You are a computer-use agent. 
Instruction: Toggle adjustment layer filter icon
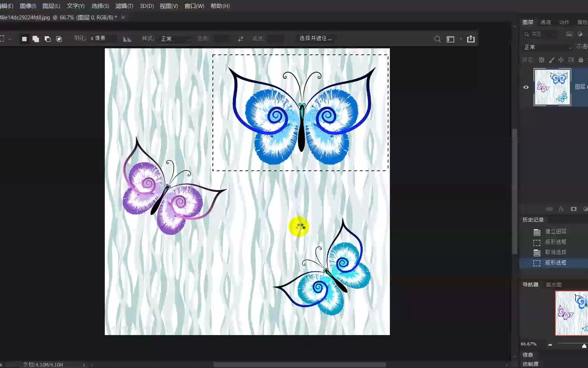coord(580,34)
